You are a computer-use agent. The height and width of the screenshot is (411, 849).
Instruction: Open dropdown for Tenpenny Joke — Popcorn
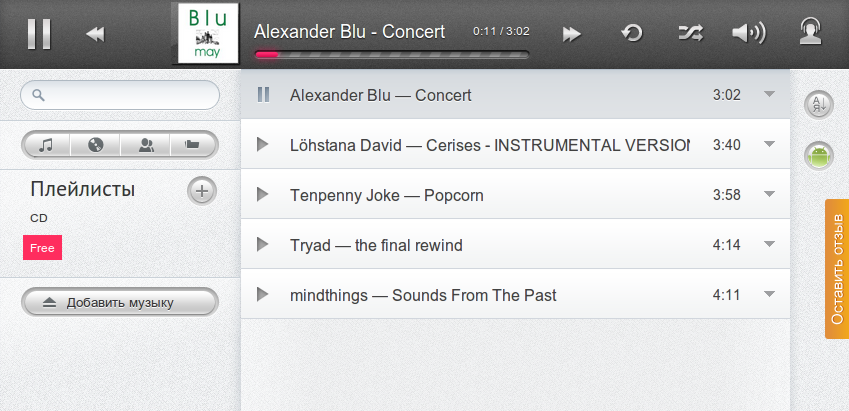(x=769, y=194)
